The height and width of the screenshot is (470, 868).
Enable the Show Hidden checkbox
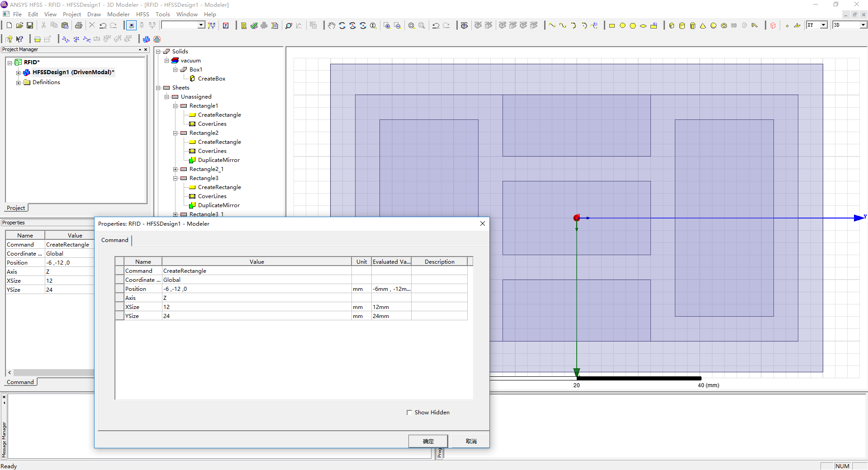click(x=409, y=413)
